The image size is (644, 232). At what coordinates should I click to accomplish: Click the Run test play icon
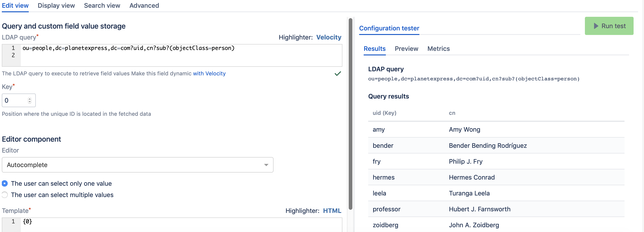596,26
